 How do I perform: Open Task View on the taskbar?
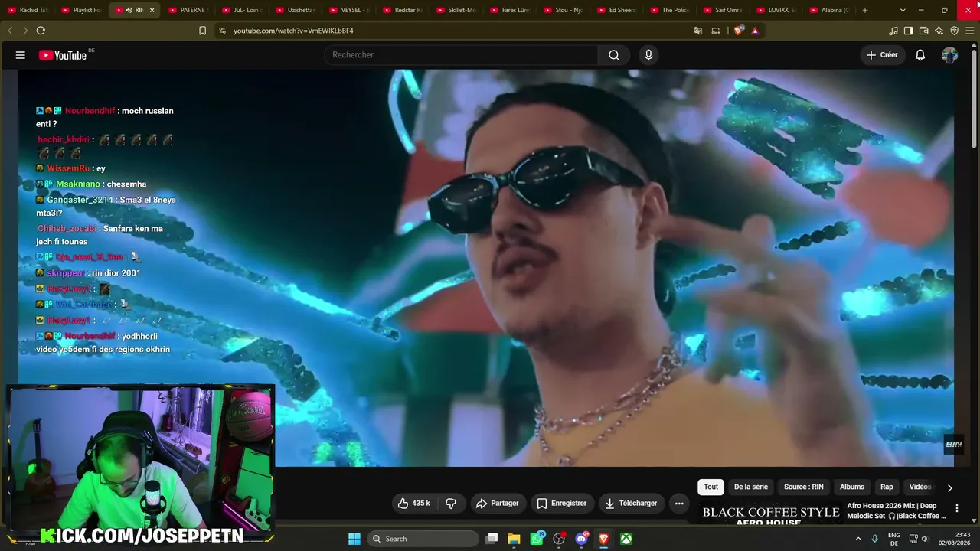(492, 539)
